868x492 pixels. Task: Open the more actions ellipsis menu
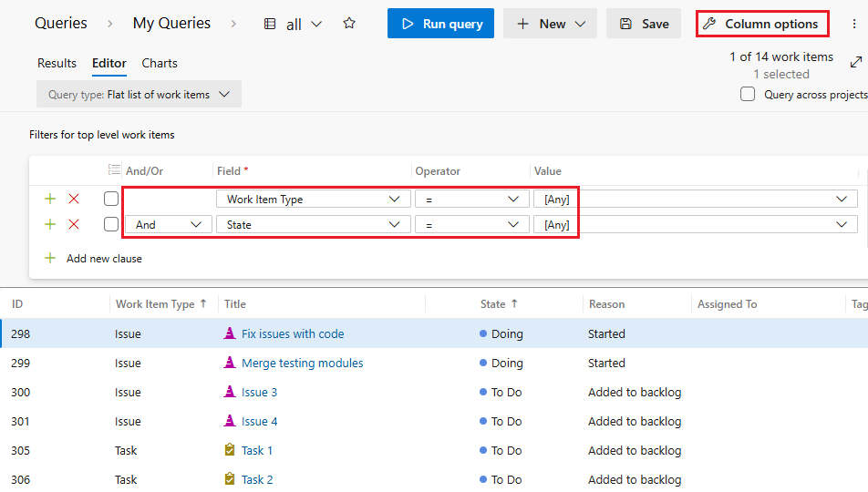pos(853,24)
